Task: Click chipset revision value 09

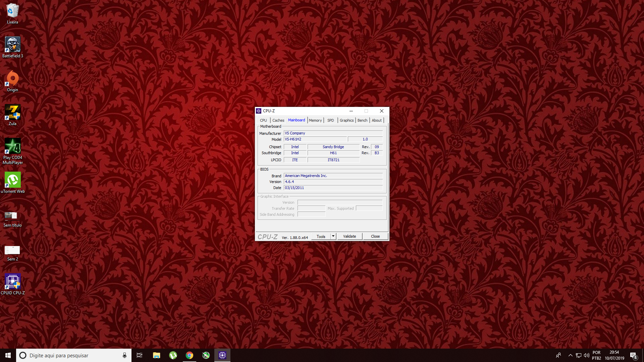Action: [x=377, y=147]
